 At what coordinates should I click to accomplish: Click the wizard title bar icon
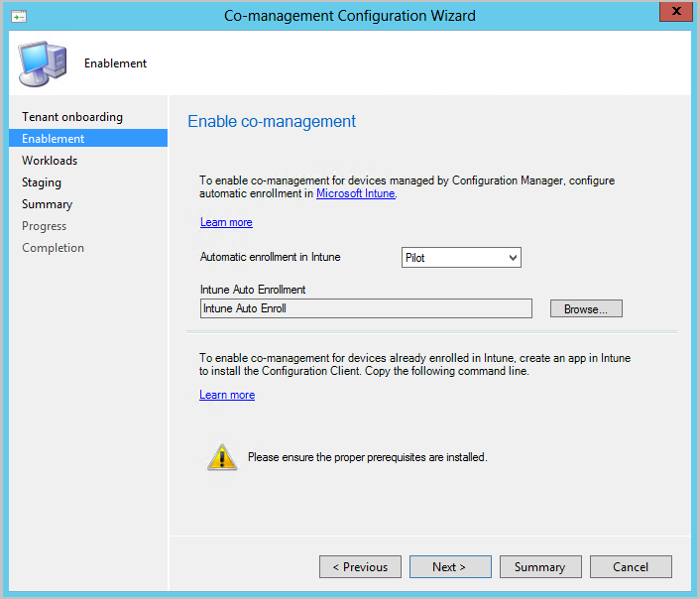coord(18,17)
